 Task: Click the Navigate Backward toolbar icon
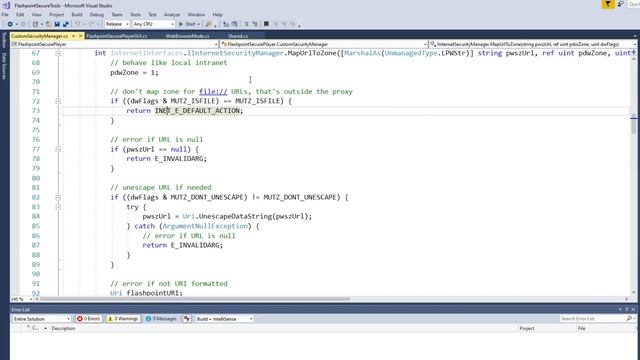click(10, 24)
